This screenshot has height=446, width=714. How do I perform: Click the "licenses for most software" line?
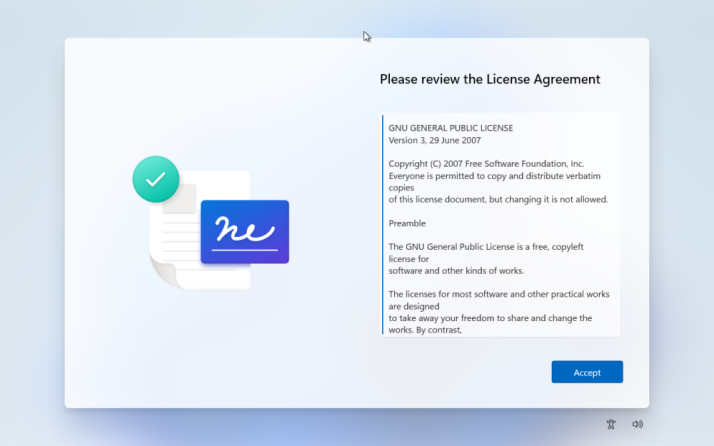[x=498, y=294]
